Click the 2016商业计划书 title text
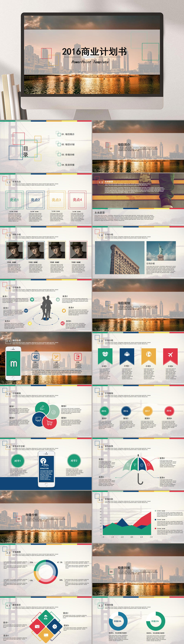 tap(94, 51)
